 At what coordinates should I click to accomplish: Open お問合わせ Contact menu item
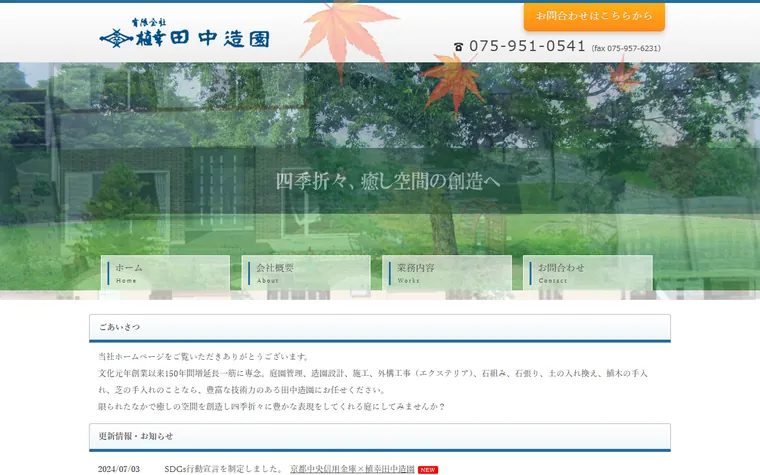[x=588, y=273]
